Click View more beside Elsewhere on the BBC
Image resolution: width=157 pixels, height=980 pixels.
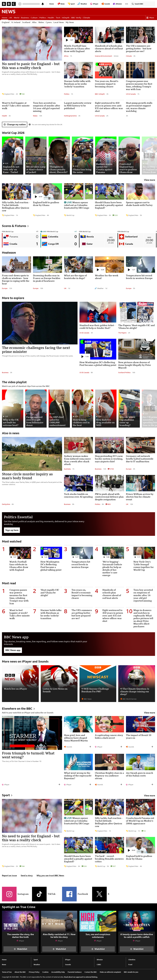tap(149, 713)
